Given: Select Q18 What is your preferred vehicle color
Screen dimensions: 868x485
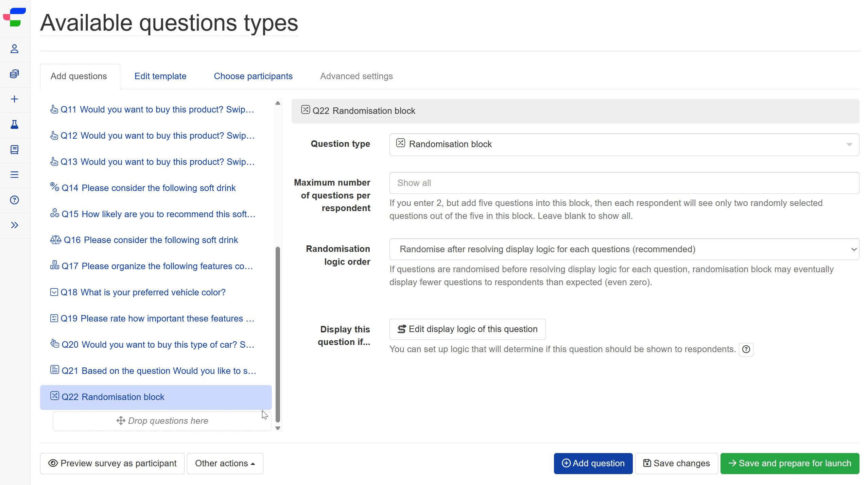Looking at the screenshot, I should pos(156,292).
